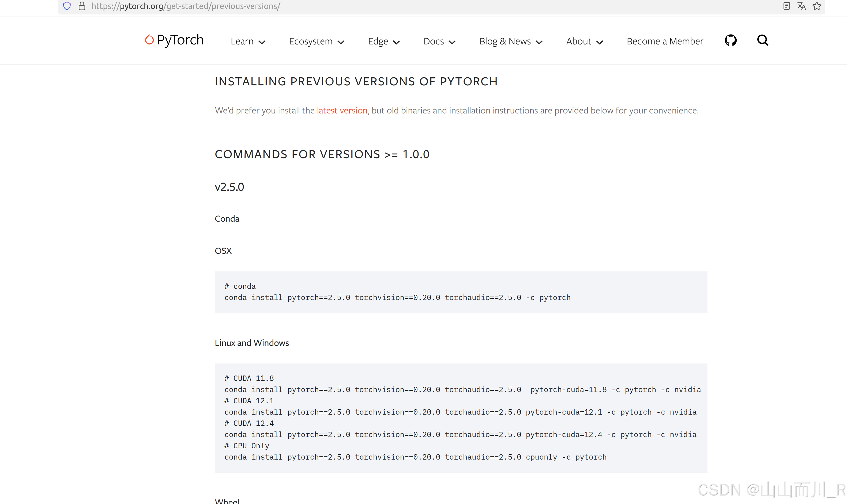Open the About navigation item
This screenshot has height=504, width=847.
(x=579, y=41)
